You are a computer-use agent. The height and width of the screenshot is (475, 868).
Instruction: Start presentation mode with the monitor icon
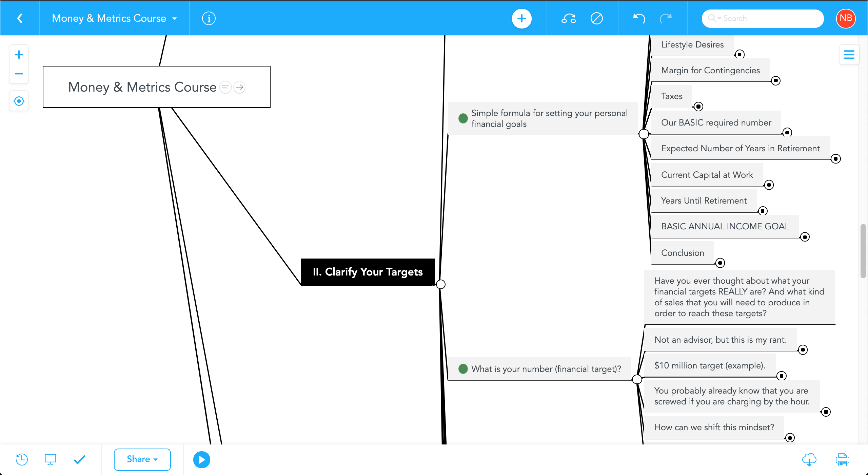click(x=50, y=459)
